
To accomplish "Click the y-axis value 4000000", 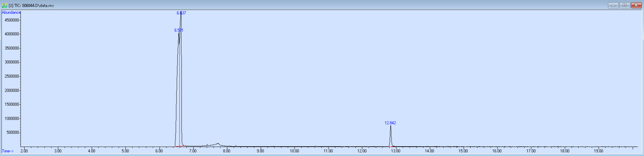I will pos(12,34).
